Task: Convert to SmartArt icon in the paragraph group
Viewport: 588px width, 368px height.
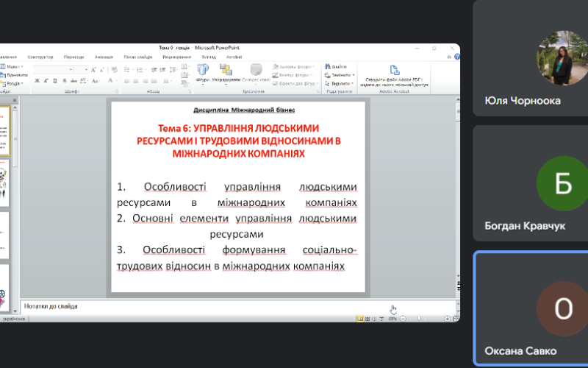Action: tap(184, 83)
